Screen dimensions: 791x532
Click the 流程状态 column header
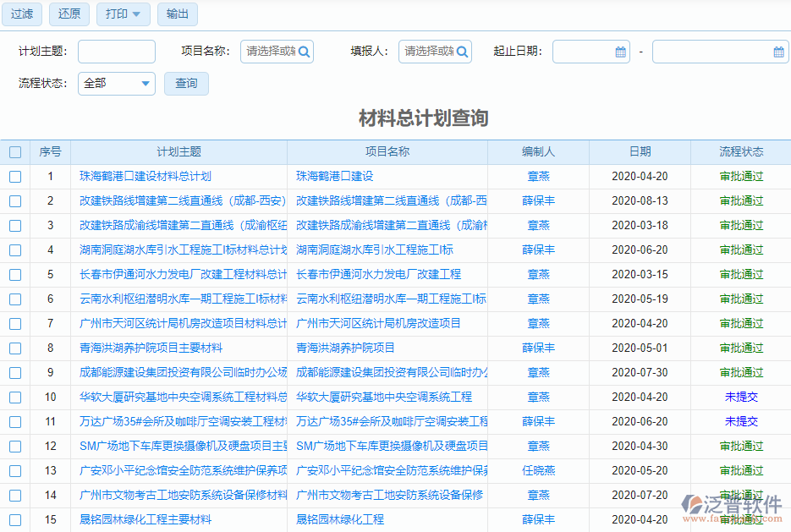[x=743, y=151]
